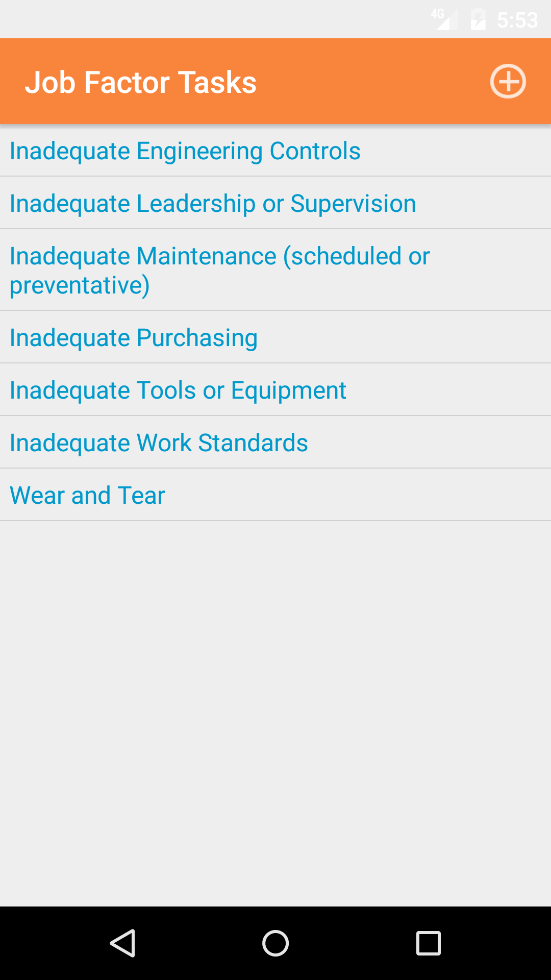The image size is (551, 980).
Task: Tap the word Supervision in the second item
Action: (353, 204)
